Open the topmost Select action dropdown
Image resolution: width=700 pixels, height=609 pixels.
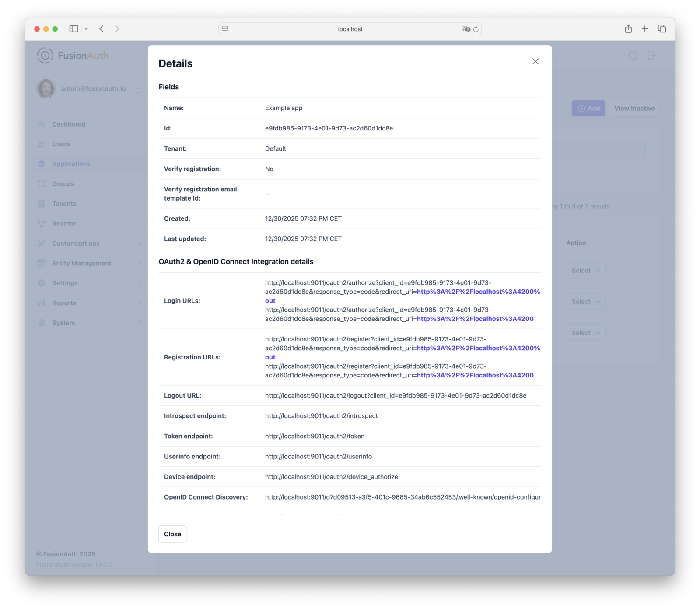tap(586, 270)
